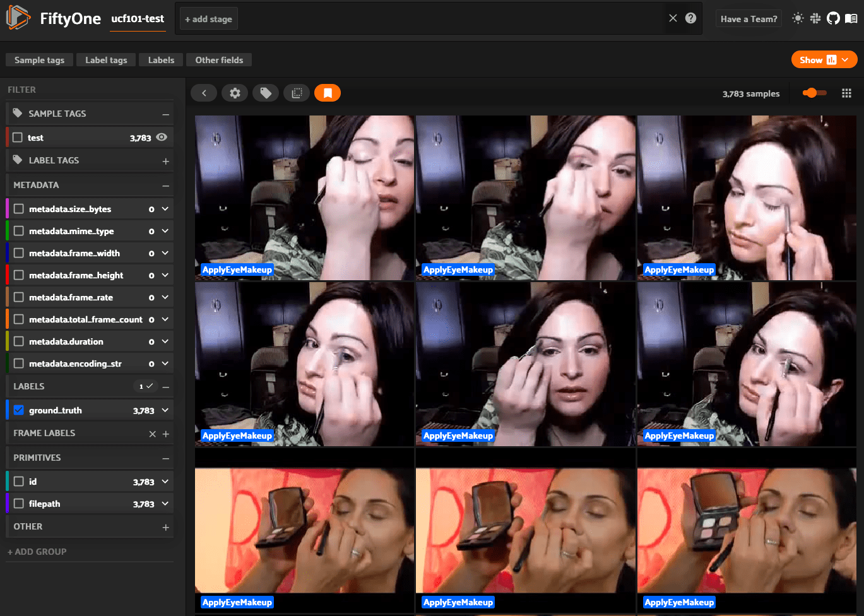The height and width of the screenshot is (616, 864).
Task: Open the second video in the first row
Action: pos(526,198)
